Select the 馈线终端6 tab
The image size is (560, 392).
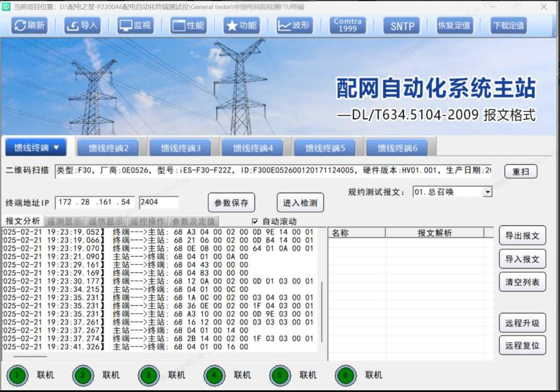click(x=398, y=148)
